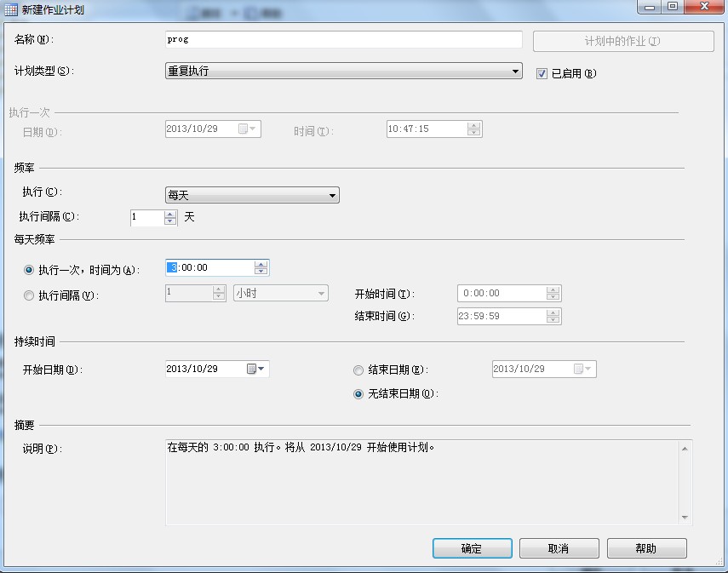
Task: Click the 取消 button
Action: [x=559, y=548]
